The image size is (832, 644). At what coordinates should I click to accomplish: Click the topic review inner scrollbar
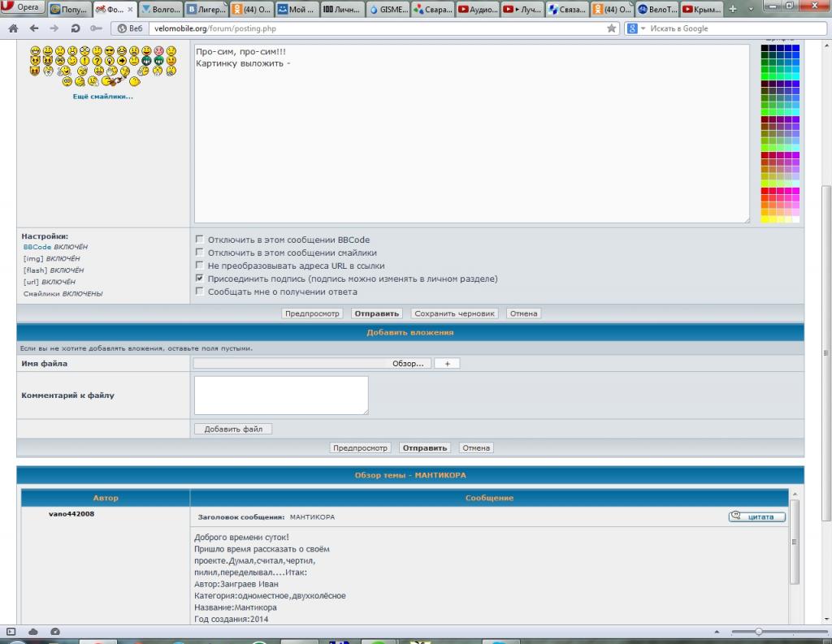click(795, 542)
